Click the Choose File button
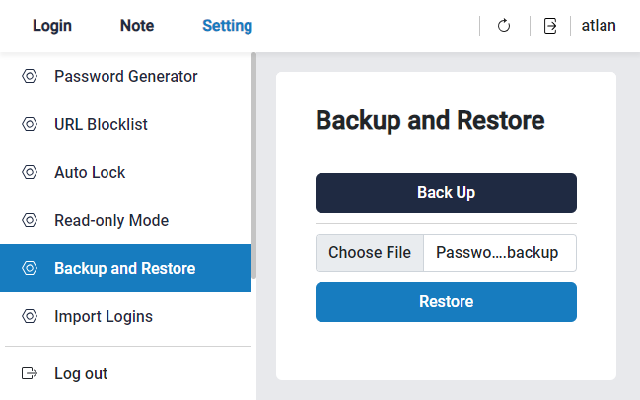The width and height of the screenshot is (640, 400). point(369,253)
